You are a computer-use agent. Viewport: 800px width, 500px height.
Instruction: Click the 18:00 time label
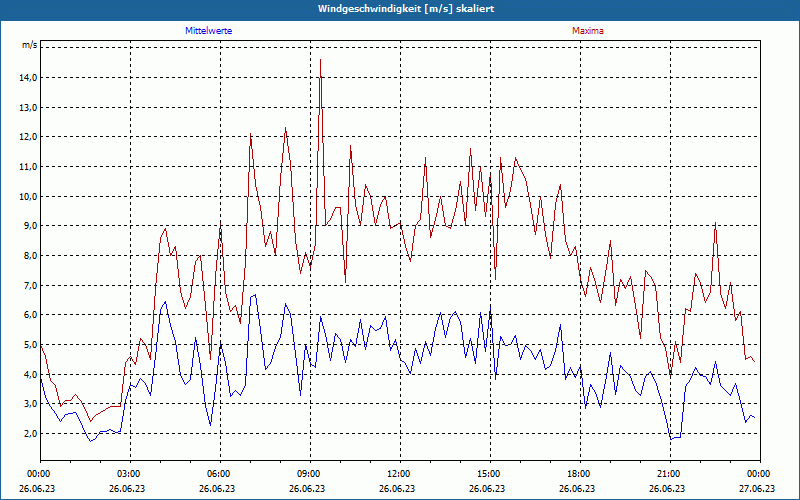[580, 474]
